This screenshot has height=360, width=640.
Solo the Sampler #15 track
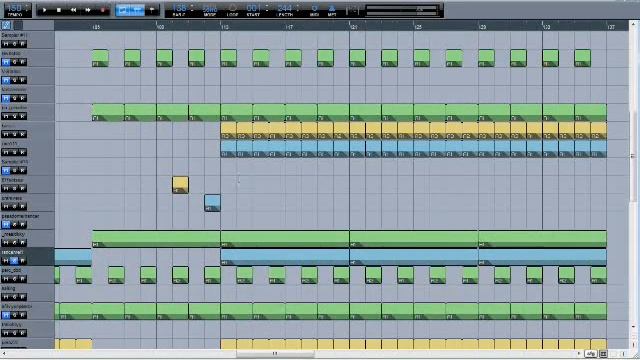(x=14, y=170)
